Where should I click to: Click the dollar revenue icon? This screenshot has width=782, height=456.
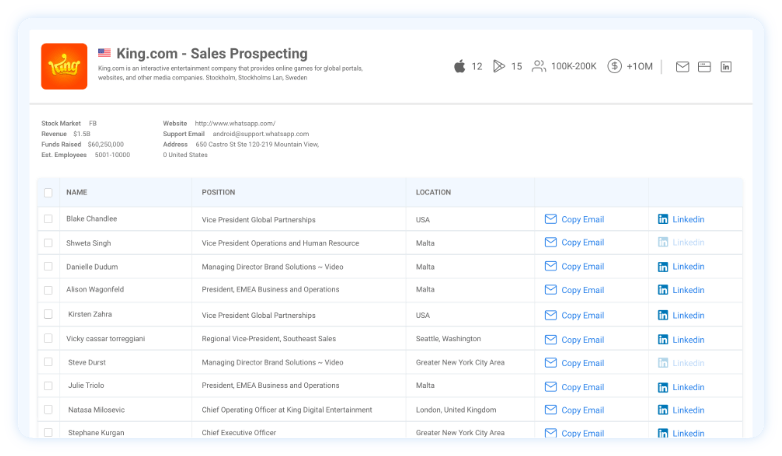click(x=614, y=66)
